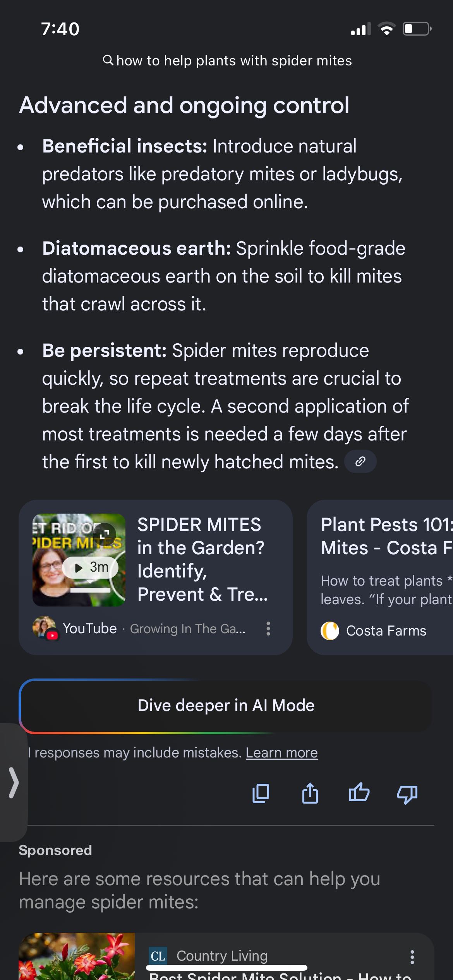The height and width of the screenshot is (980, 453).
Task: Tap the share icon below AI overview
Action: pos(310,793)
